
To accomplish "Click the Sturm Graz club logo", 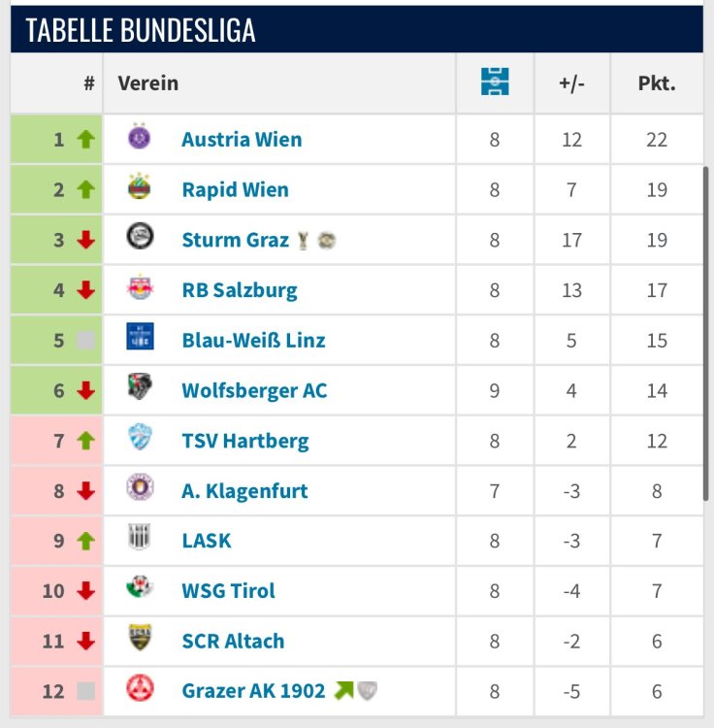I will [x=140, y=238].
